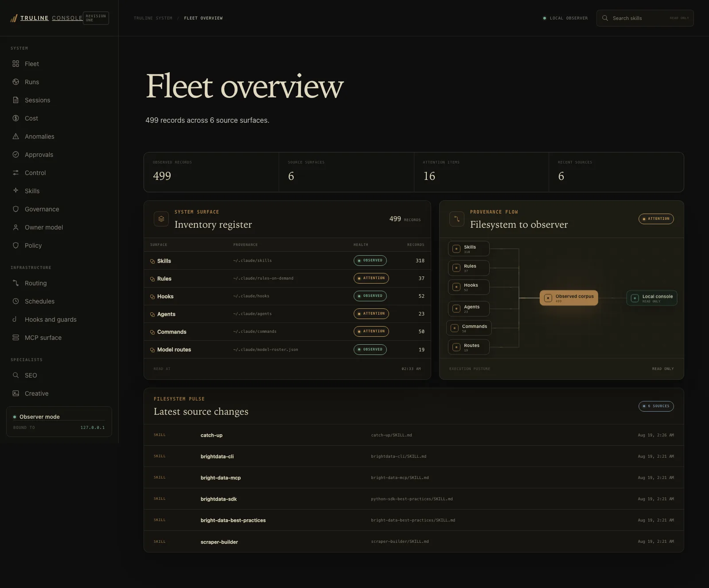The height and width of the screenshot is (588, 709).
Task: Select MCP surface in sidebar
Action: [x=59, y=338]
